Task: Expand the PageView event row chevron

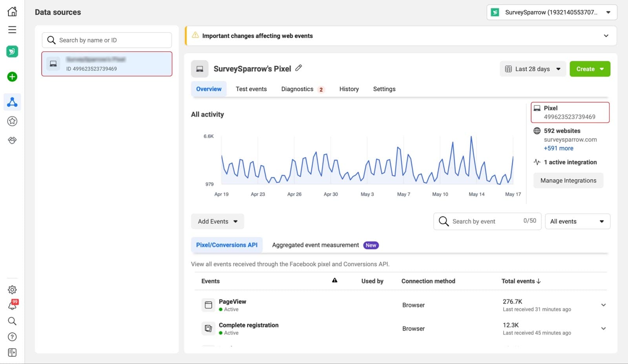Action: coord(603,305)
